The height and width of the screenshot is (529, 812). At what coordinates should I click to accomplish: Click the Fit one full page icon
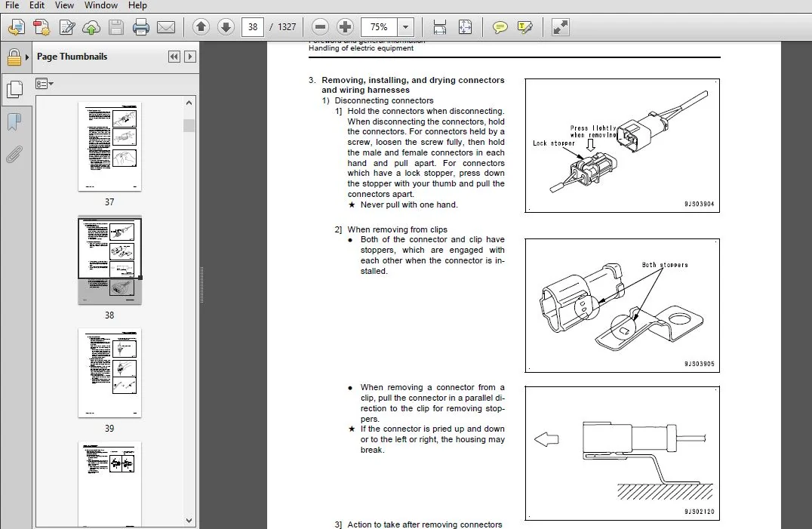(x=465, y=27)
